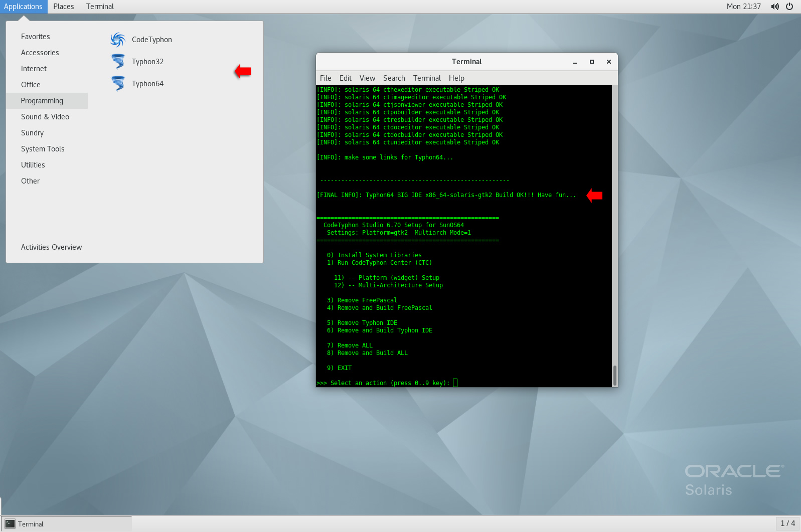Viewport: 801px width, 532px height.
Task: Click the Typhon32 label text
Action: coord(147,62)
